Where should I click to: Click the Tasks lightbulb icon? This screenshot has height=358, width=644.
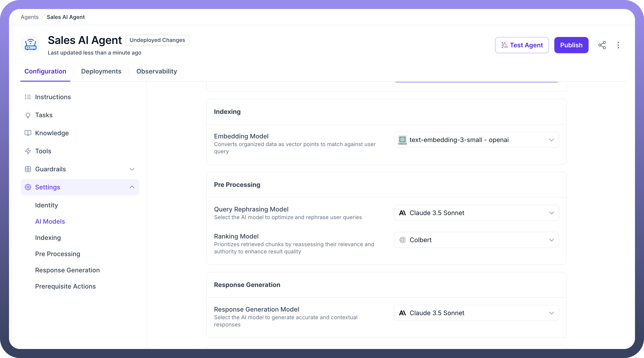click(28, 115)
